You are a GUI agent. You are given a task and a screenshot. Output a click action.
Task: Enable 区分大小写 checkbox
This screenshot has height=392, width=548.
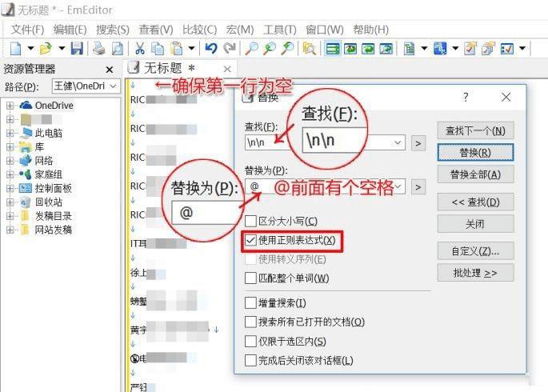click(x=250, y=221)
